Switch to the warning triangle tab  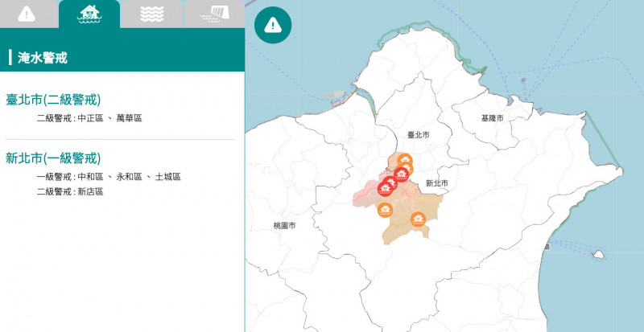pyautogui.click(x=28, y=14)
